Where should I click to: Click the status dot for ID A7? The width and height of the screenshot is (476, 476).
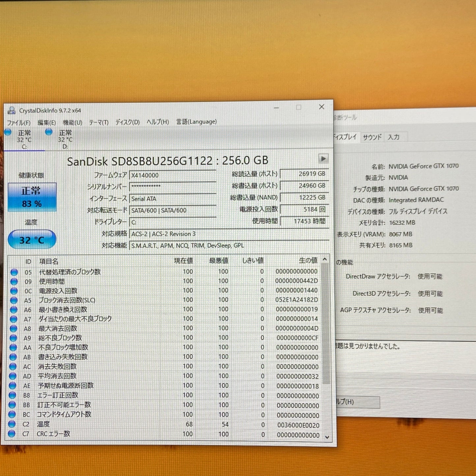tap(14, 319)
